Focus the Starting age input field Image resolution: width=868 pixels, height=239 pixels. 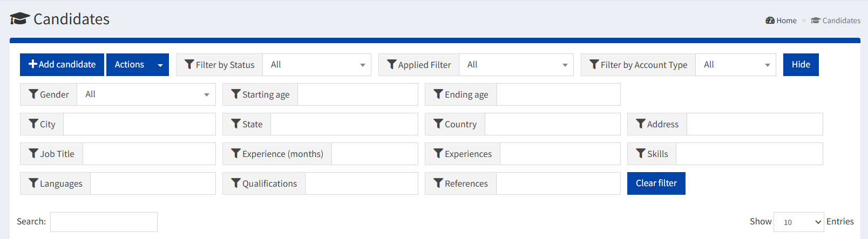pos(358,94)
